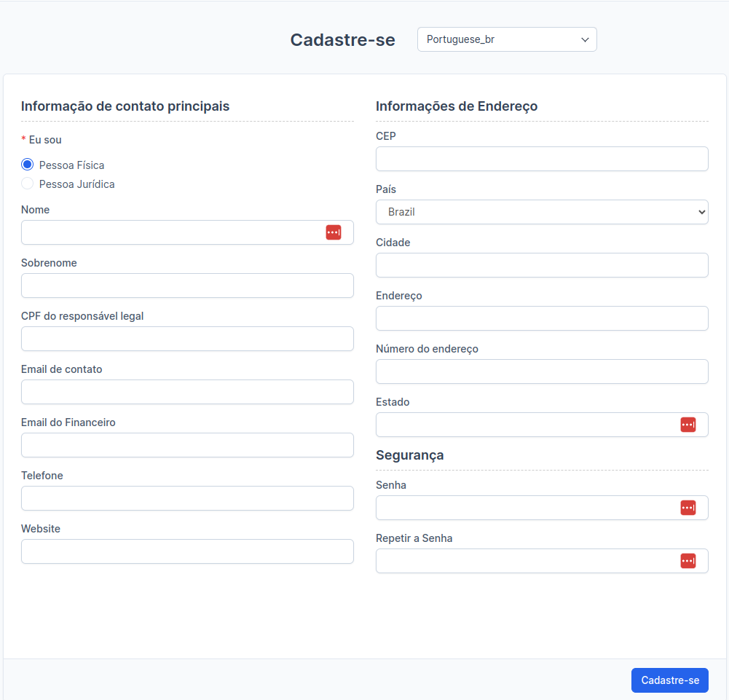Click the Informações de Endereço heading

pos(457,106)
